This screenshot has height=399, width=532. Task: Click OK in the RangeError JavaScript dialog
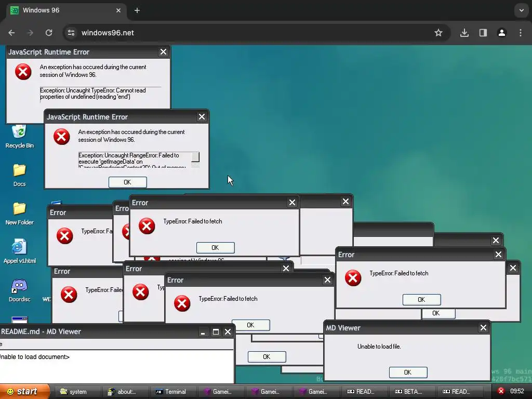[128, 182]
